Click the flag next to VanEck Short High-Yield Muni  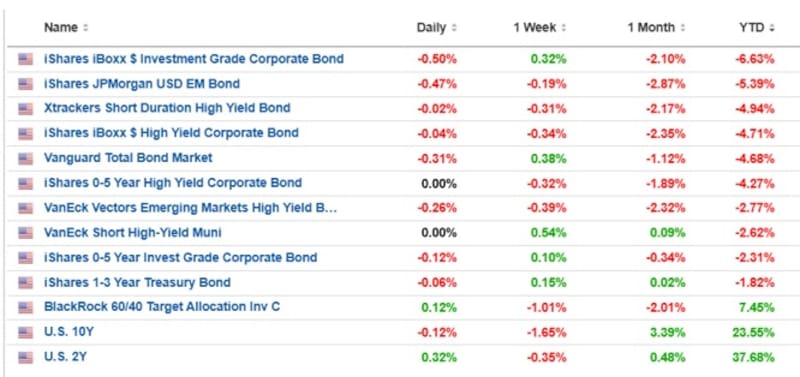[26, 234]
